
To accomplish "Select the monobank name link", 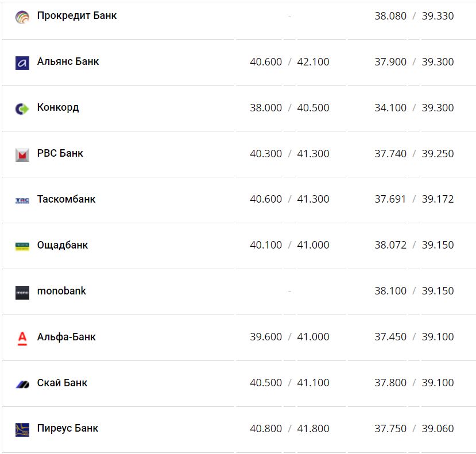I will (x=61, y=291).
